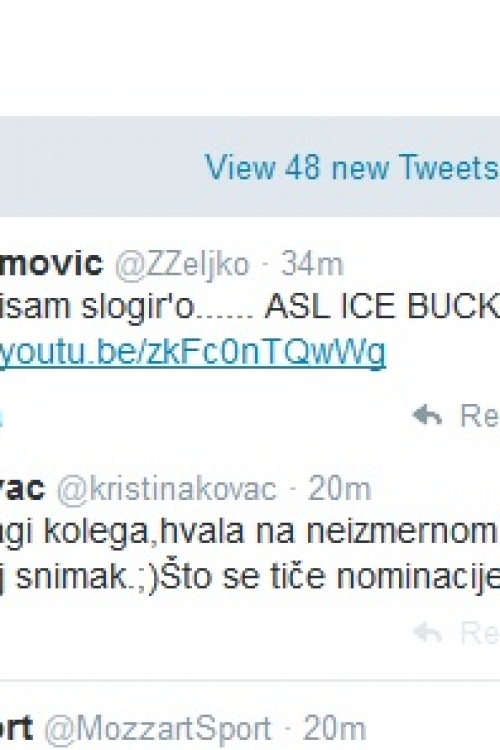The width and height of the screenshot is (500, 750).
Task: Click the 20m timestamp on @kristinakovac's tweet
Action: point(339,489)
